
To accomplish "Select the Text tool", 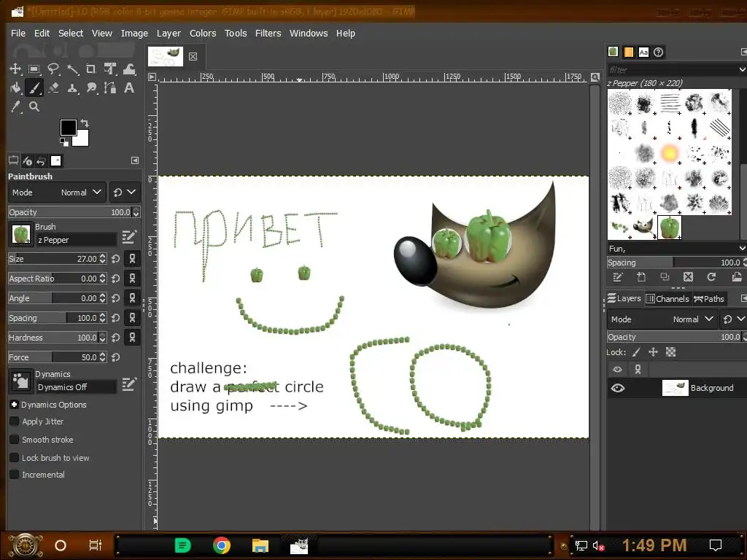I will (x=129, y=88).
